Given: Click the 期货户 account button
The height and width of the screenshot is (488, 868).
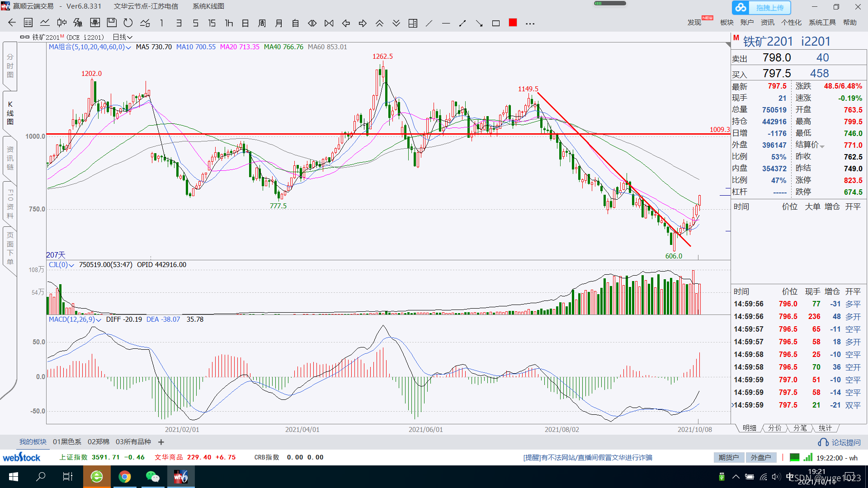Looking at the screenshot, I should tap(729, 457).
